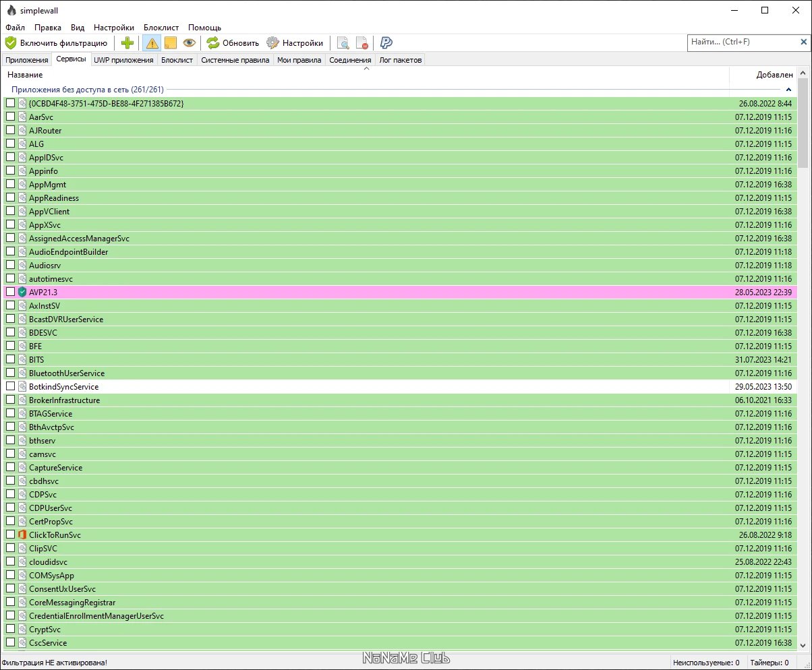Click the service icon beside BFE
The width and height of the screenshot is (812, 670).
pos(23,346)
